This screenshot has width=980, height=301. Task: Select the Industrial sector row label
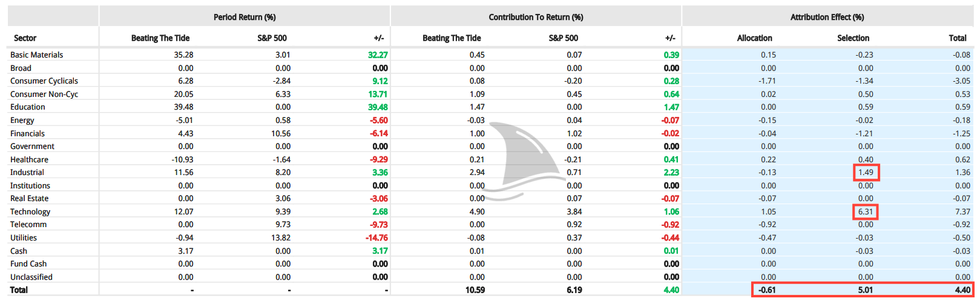[27, 173]
